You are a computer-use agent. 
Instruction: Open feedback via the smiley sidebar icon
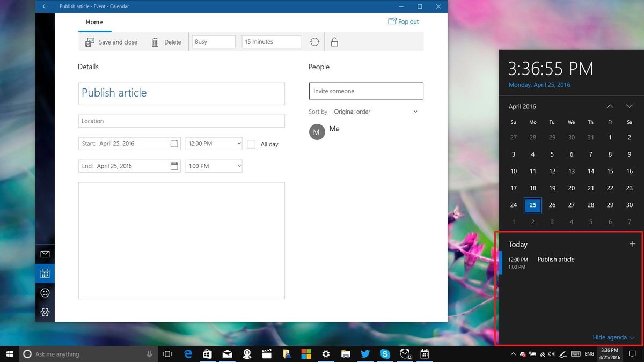[x=45, y=292]
